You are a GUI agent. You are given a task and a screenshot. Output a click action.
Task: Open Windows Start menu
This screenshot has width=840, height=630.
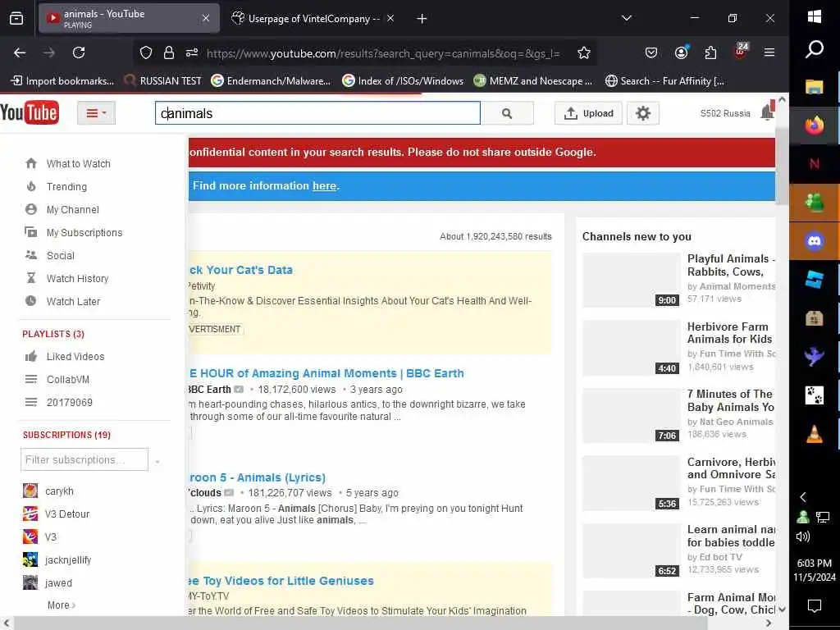point(815,16)
